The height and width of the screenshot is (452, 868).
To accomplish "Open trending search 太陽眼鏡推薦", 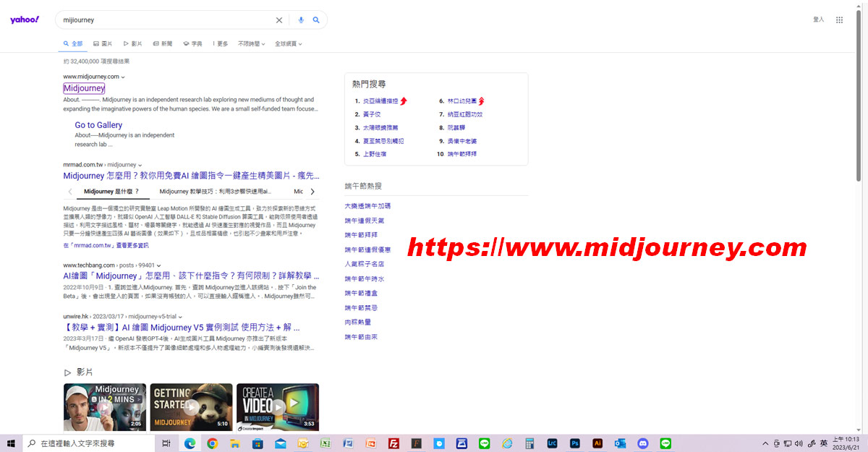I will [380, 127].
